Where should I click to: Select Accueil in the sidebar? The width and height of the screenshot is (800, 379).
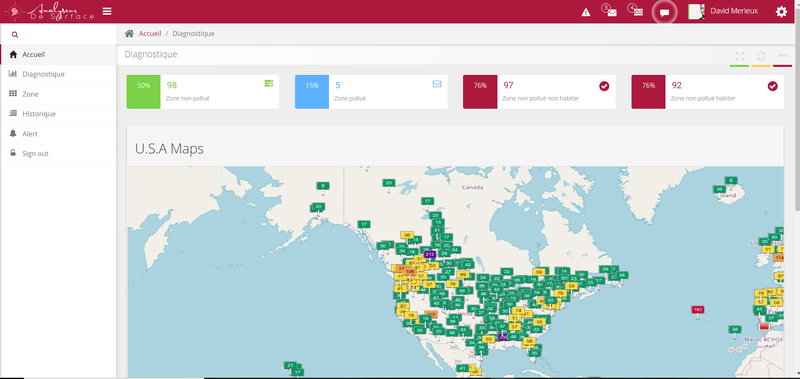(x=59, y=54)
